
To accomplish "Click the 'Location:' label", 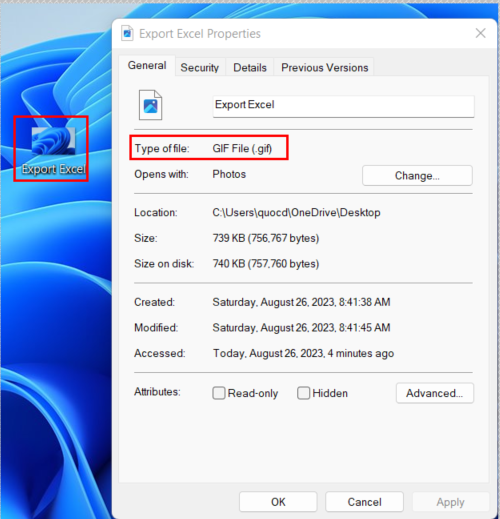I will click(x=156, y=212).
